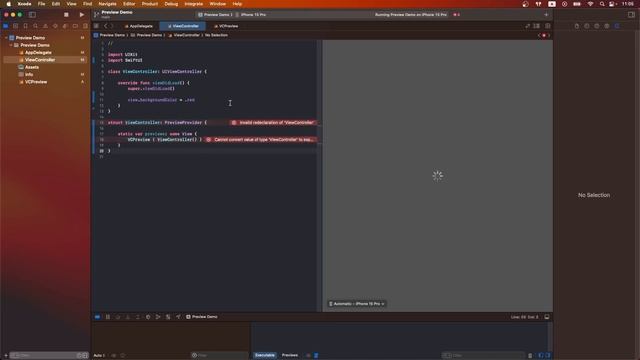Click the Invalid redeclaration error banner

(x=273, y=122)
